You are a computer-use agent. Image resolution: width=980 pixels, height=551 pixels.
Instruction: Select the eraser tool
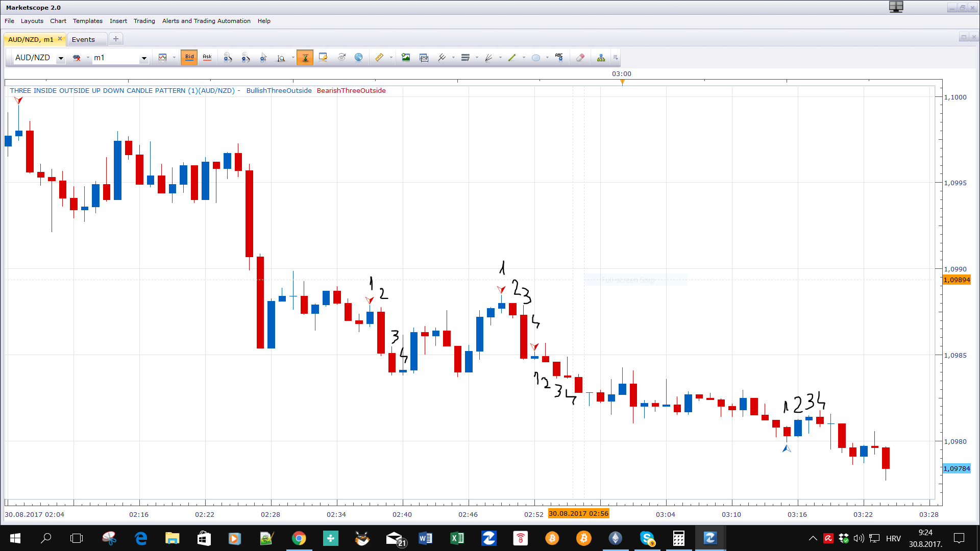pyautogui.click(x=580, y=58)
